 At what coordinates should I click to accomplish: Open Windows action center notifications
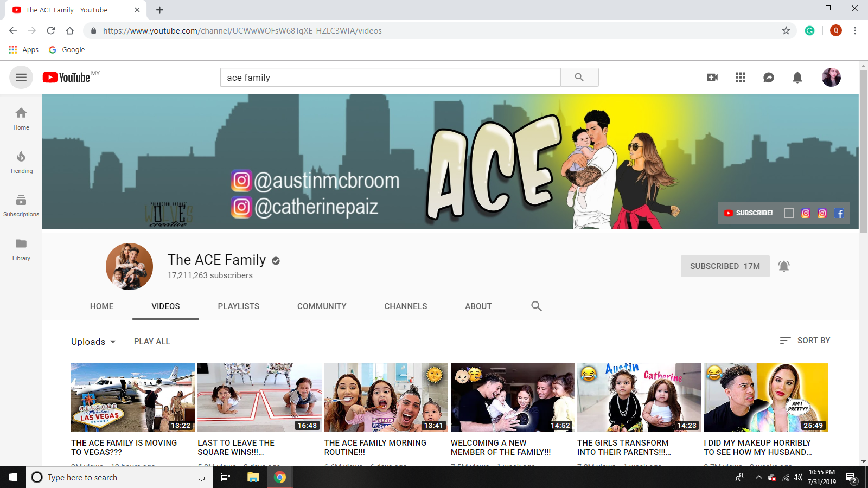tap(852, 478)
